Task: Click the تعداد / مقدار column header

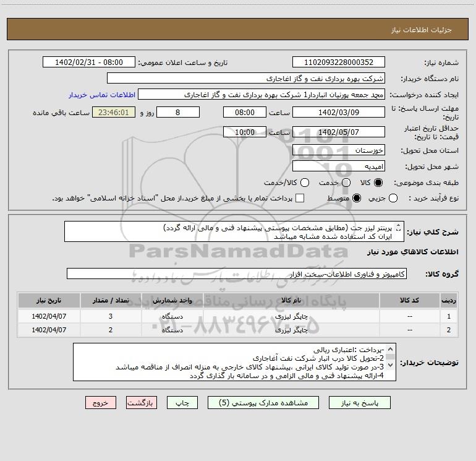Action: (x=111, y=300)
